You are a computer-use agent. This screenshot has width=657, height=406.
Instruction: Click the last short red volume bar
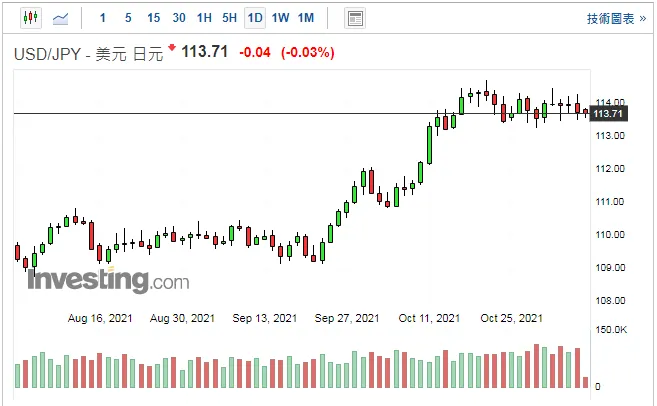click(x=585, y=382)
